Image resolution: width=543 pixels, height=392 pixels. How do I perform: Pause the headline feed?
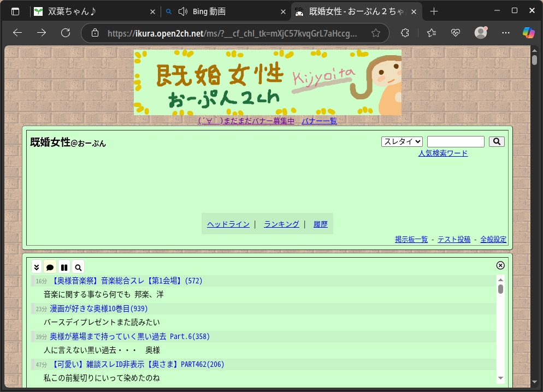[x=64, y=267]
